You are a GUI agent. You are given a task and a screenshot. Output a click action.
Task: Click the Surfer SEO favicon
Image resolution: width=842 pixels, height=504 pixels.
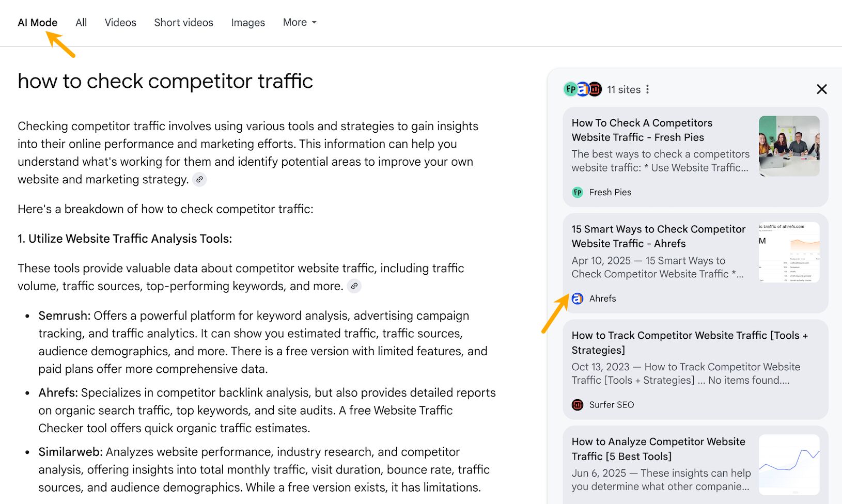(577, 404)
